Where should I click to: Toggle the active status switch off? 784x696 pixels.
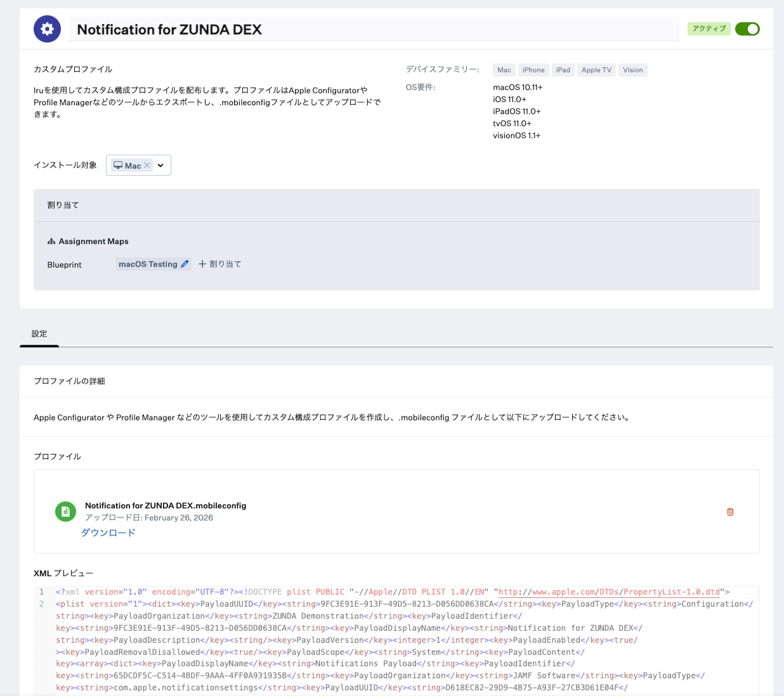pyautogui.click(x=747, y=29)
